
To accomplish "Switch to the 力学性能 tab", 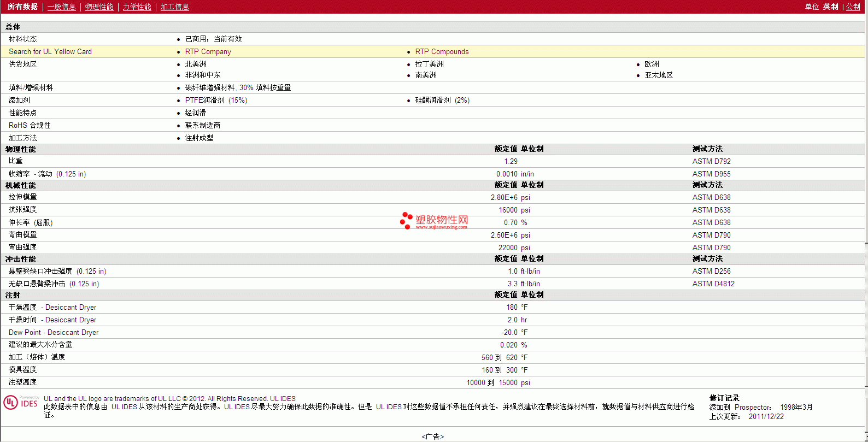I will coord(137,7).
